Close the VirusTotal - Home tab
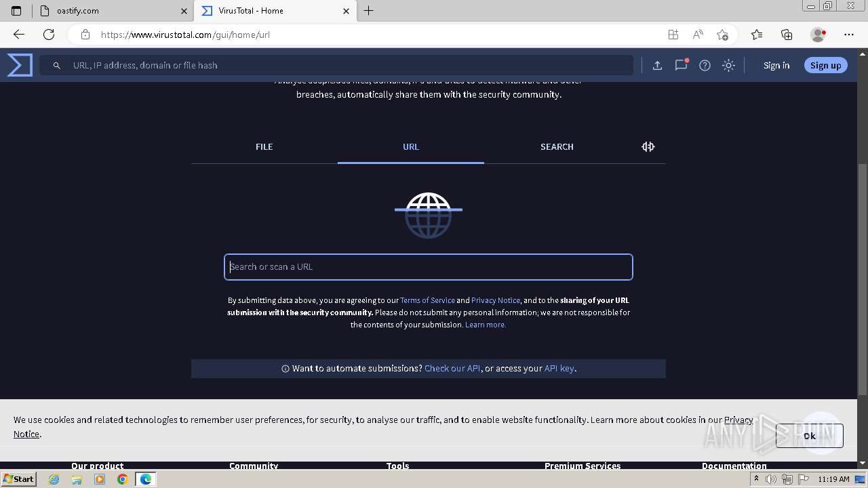 click(x=346, y=11)
